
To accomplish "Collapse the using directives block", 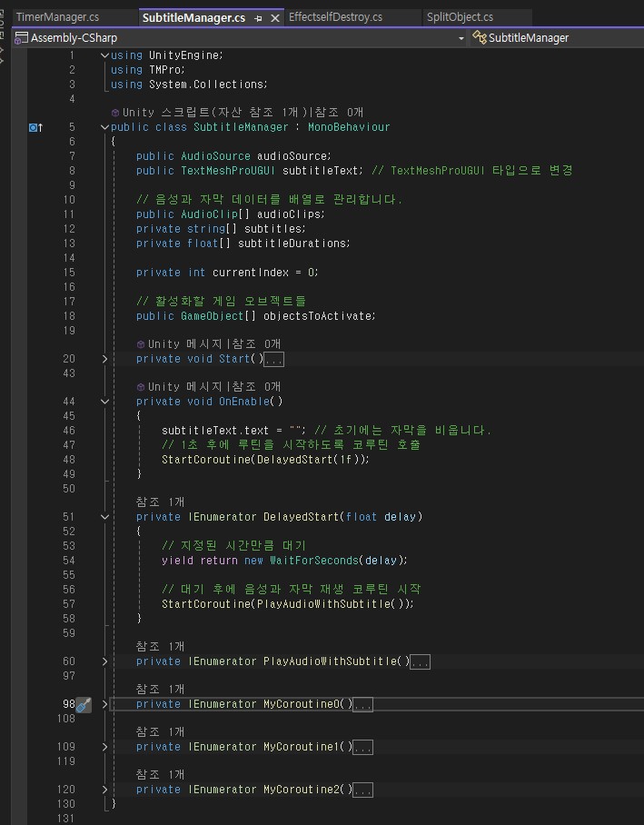I will point(104,55).
